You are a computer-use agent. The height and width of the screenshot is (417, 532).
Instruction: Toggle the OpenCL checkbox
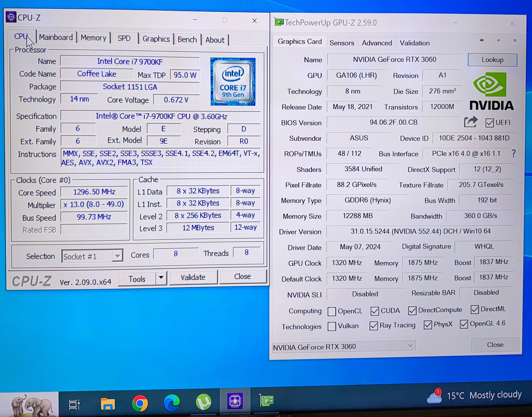[332, 312]
